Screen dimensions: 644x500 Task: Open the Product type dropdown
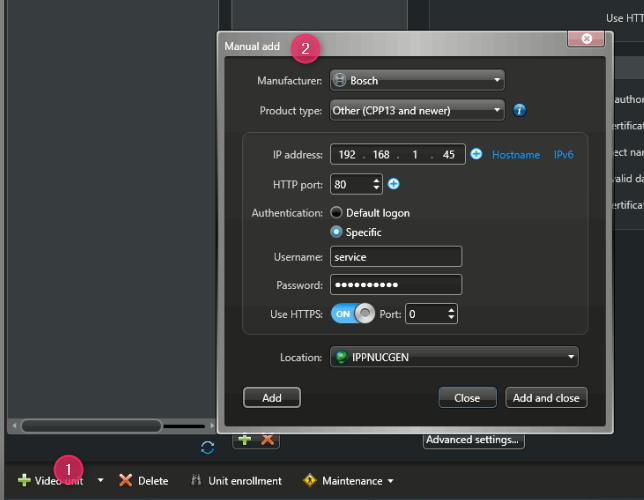click(416, 110)
